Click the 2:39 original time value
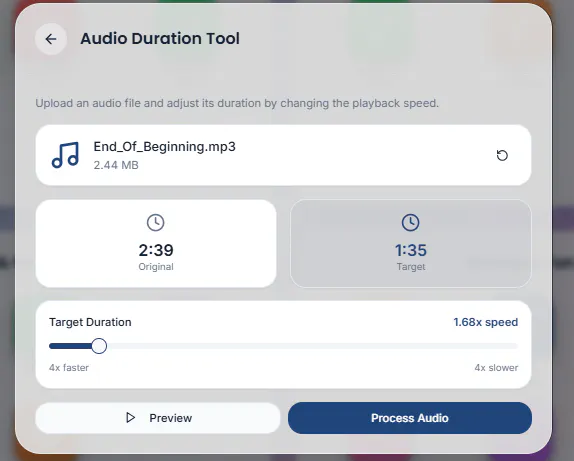Image resolution: width=574 pixels, height=461 pixels. coord(156,250)
